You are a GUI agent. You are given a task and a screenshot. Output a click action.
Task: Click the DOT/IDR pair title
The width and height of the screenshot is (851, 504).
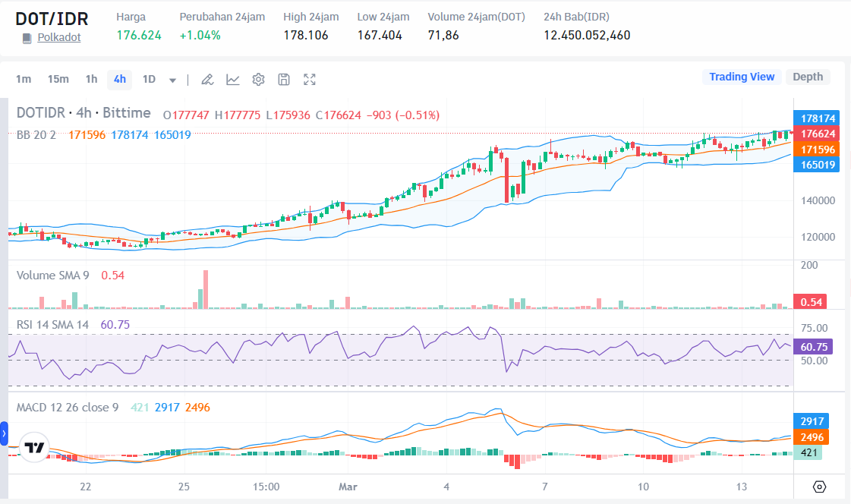[52, 19]
